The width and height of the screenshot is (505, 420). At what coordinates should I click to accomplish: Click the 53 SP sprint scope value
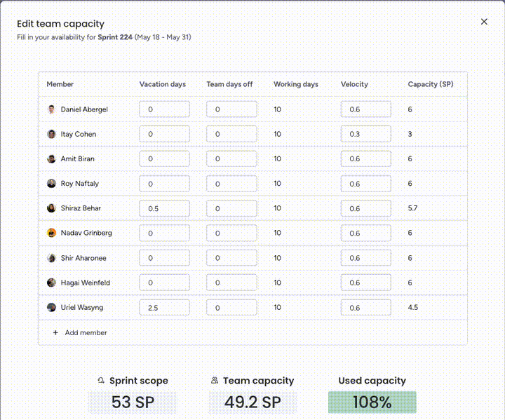tap(133, 402)
